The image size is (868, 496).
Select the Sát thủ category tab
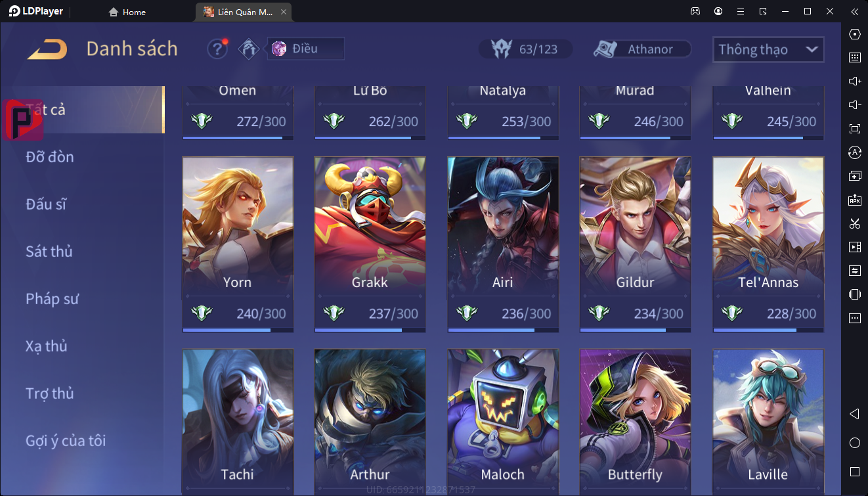click(x=49, y=251)
